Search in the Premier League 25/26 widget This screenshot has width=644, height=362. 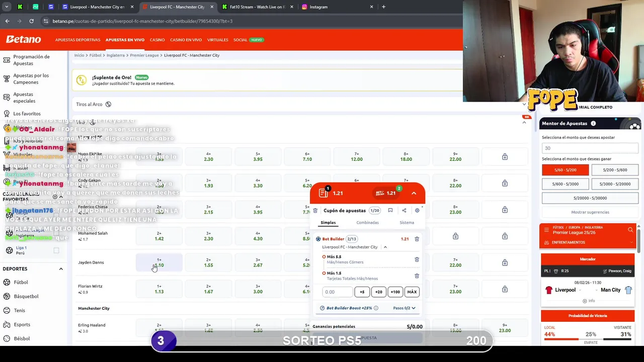point(630,230)
